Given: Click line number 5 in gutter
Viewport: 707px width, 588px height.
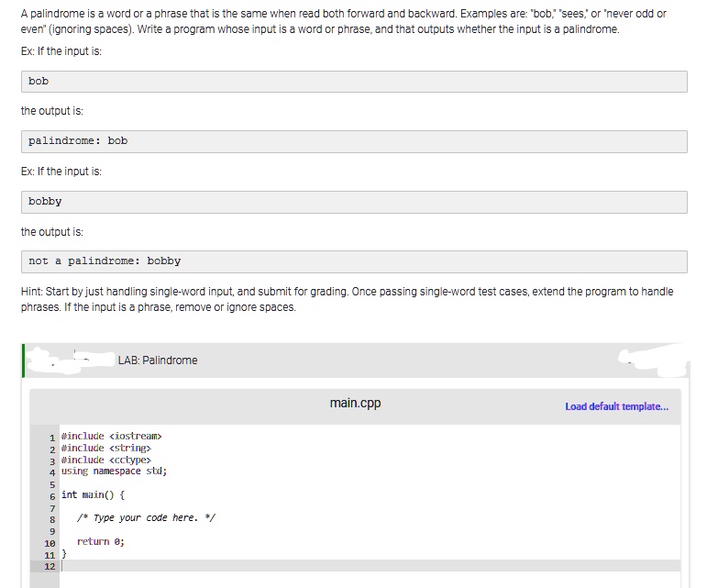Looking at the screenshot, I should point(52,485).
